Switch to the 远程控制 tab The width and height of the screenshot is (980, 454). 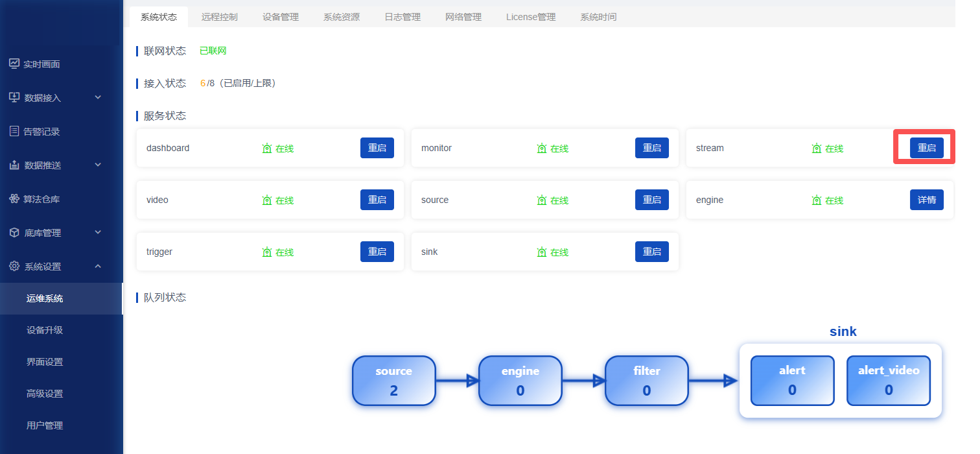coord(220,17)
